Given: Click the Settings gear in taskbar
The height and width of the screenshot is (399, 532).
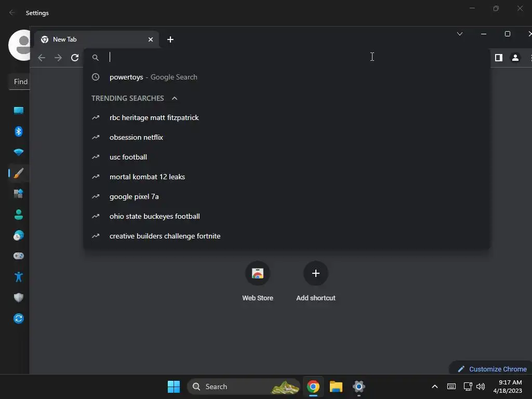Looking at the screenshot, I should 358,387.
